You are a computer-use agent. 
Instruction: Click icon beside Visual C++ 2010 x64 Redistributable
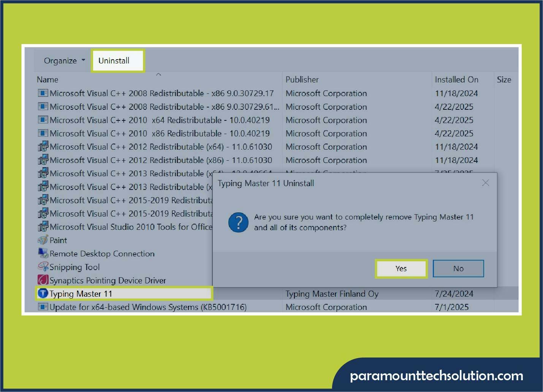(43, 120)
